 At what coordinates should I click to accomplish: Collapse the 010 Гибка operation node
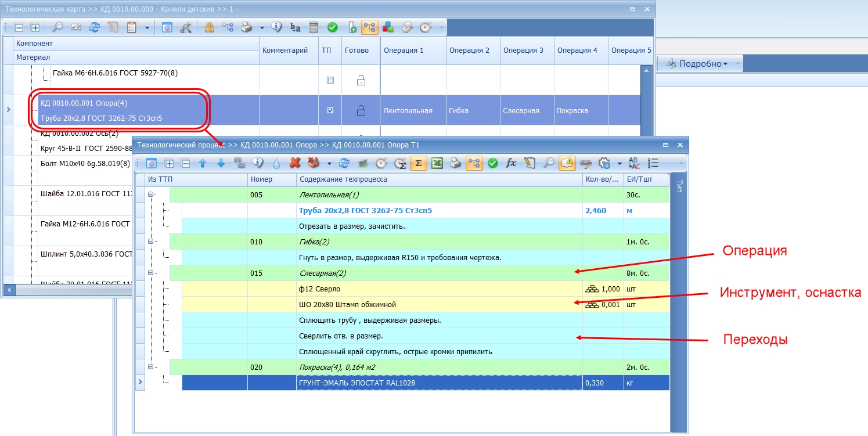tap(151, 242)
